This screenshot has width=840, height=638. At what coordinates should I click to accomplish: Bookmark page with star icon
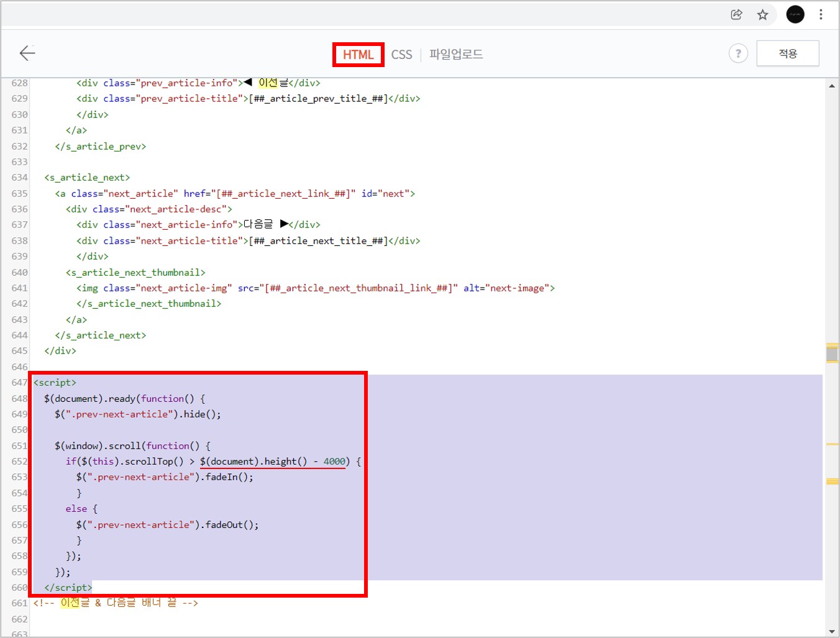[763, 14]
